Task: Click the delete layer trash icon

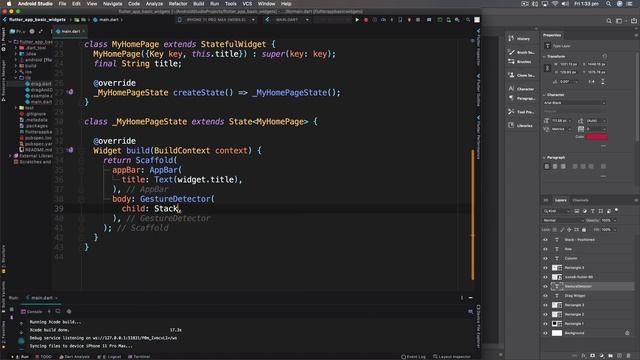Action: click(629, 356)
